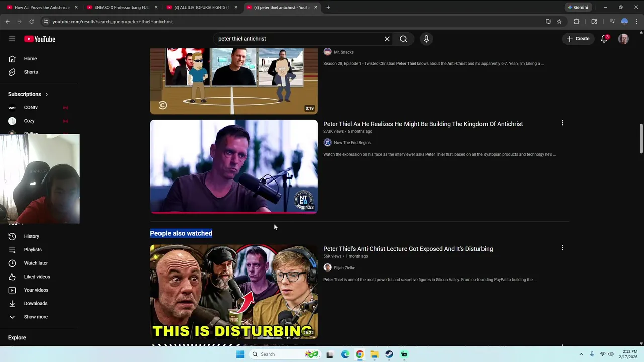Open File Explorer from the taskbar
The height and width of the screenshot is (362, 644).
(x=374, y=354)
